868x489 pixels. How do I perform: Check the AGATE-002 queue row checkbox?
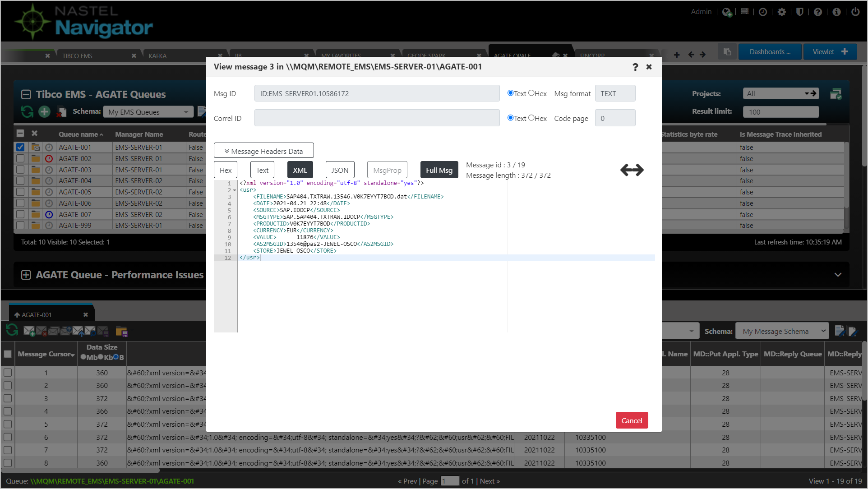tap(20, 159)
